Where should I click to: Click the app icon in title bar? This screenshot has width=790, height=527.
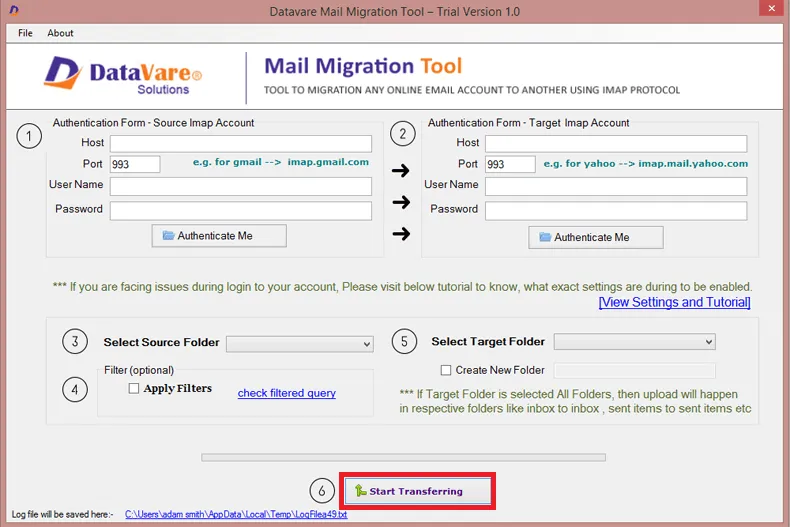(14, 10)
